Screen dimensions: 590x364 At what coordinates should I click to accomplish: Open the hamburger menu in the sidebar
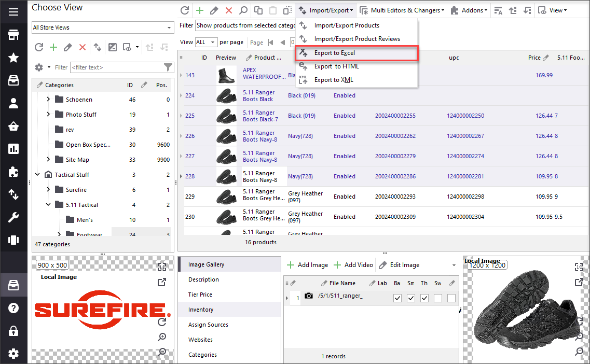pyautogui.click(x=13, y=12)
